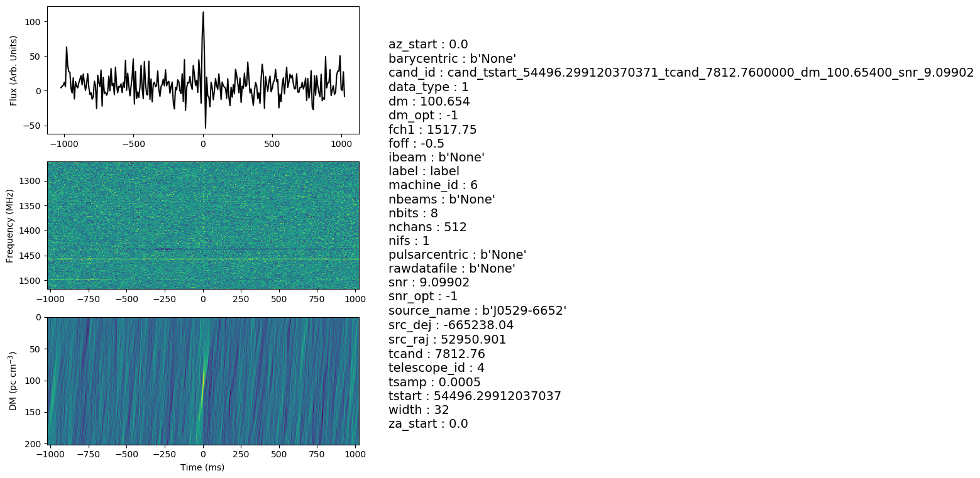The height and width of the screenshot is (478, 980).
Task: Click the 'Flux (Arb. Units)' axis label
Action: point(14,70)
